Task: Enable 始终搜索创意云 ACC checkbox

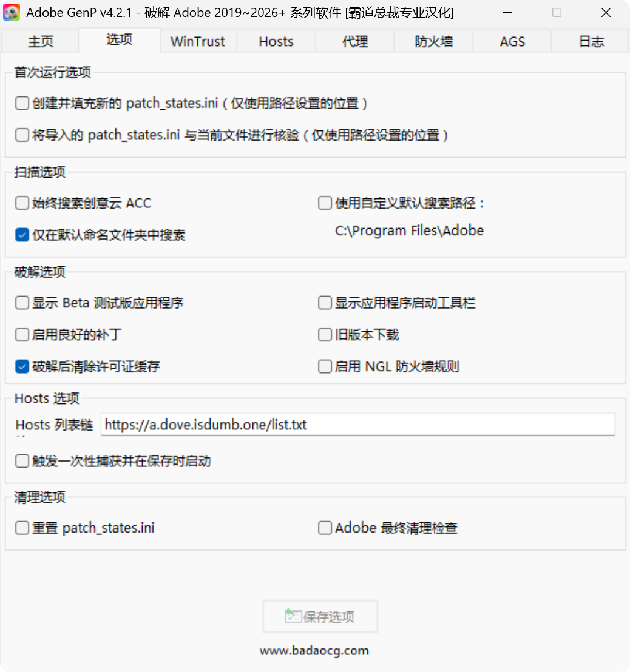Action: [x=22, y=203]
